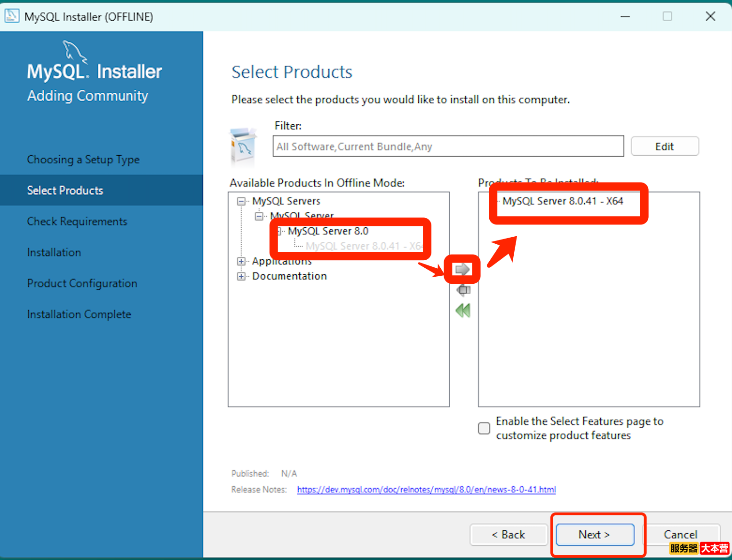This screenshot has width=732, height=560.
Task: Click the add product right arrow
Action: (x=462, y=269)
